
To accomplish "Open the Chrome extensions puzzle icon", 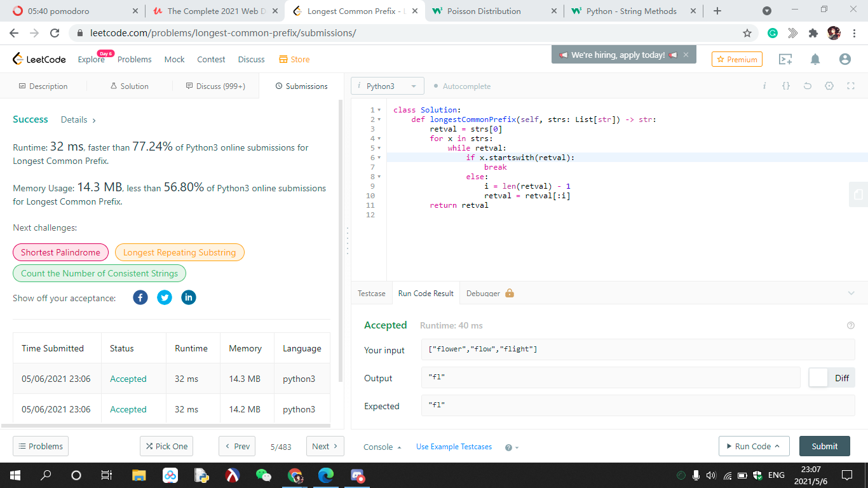I will point(813,33).
